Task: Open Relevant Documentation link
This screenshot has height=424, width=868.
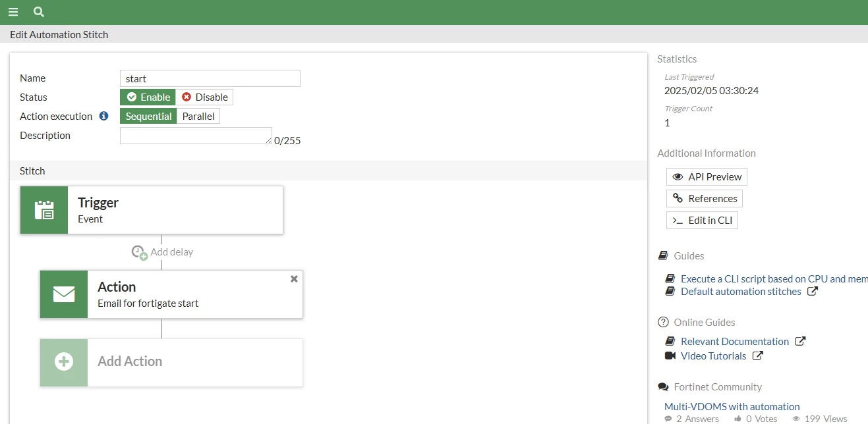Action: (x=735, y=341)
